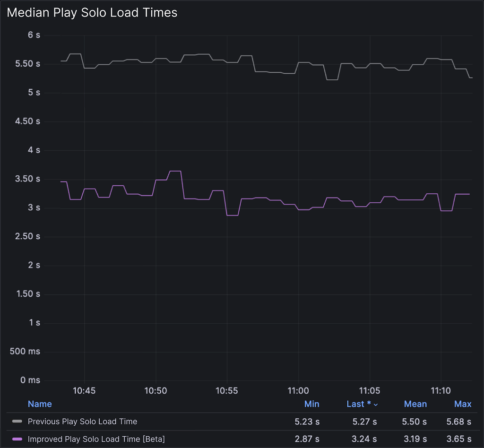Sort legend by the Min column

311,404
